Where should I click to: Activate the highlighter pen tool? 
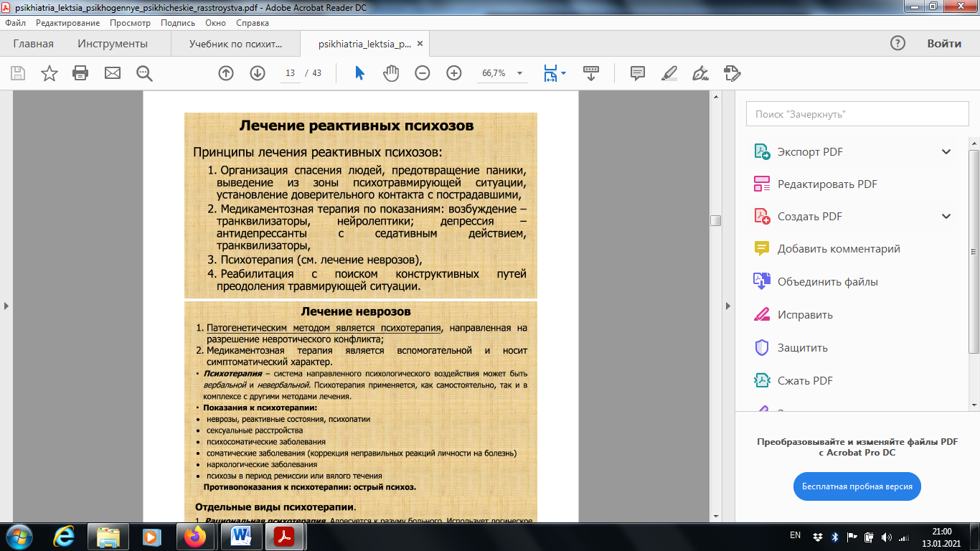point(669,73)
